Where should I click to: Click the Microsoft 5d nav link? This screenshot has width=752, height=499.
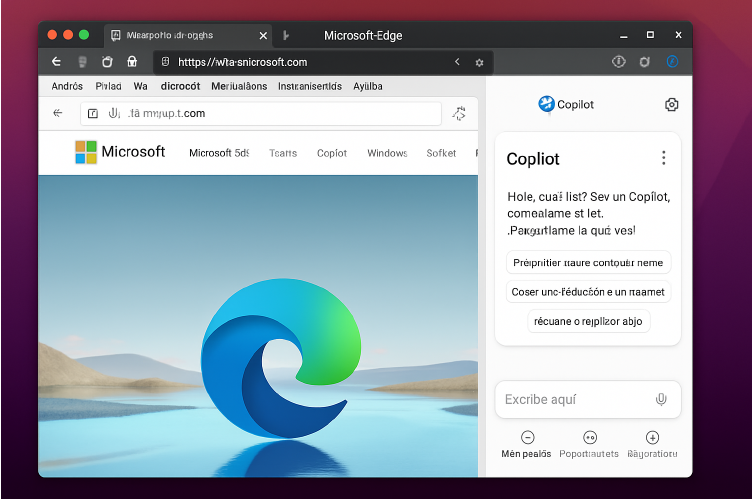219,153
